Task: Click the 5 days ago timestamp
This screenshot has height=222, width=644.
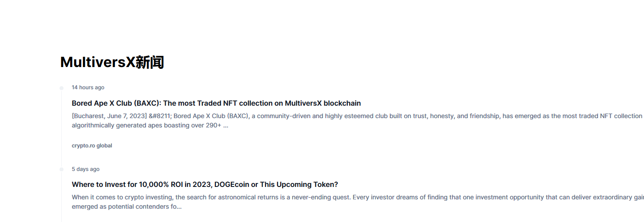Action: tap(85, 169)
